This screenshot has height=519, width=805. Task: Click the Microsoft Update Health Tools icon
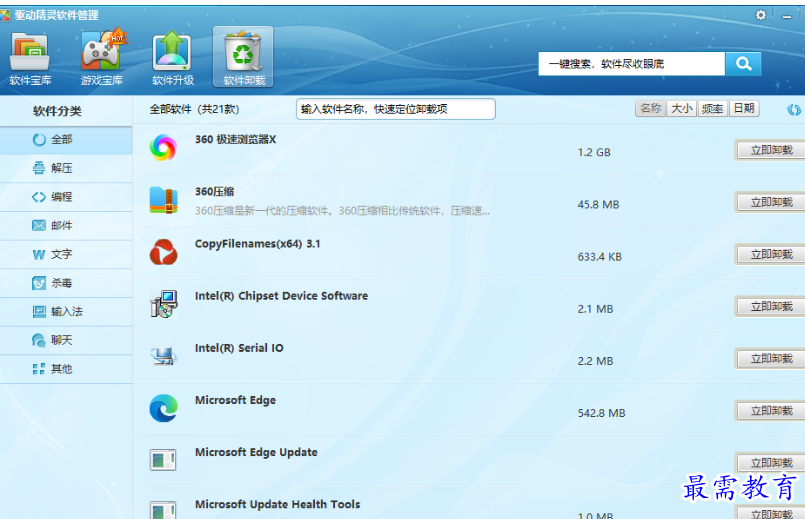click(163, 510)
